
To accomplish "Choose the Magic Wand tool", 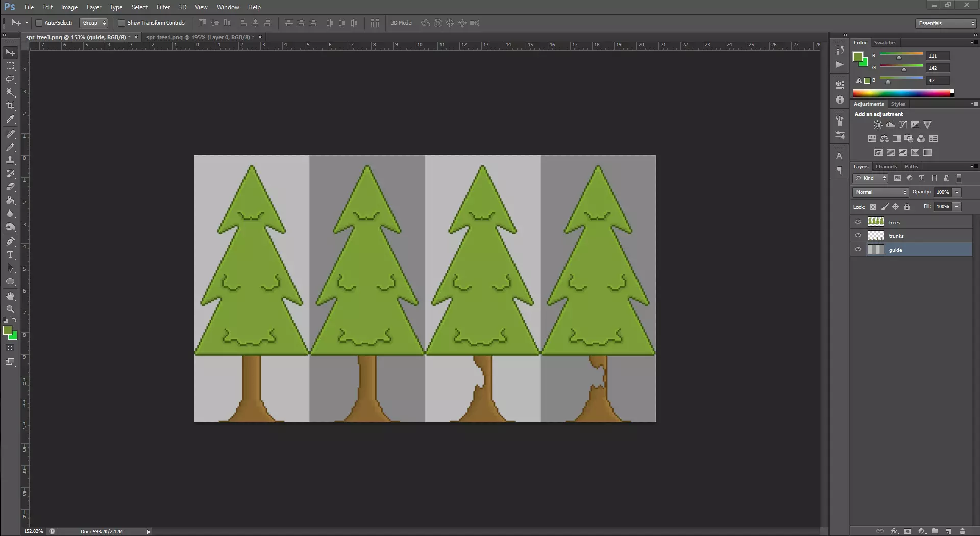I will coord(10,92).
